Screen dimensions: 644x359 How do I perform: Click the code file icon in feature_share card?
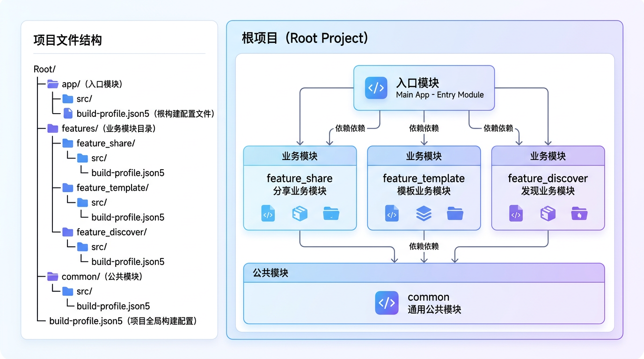coord(268,214)
